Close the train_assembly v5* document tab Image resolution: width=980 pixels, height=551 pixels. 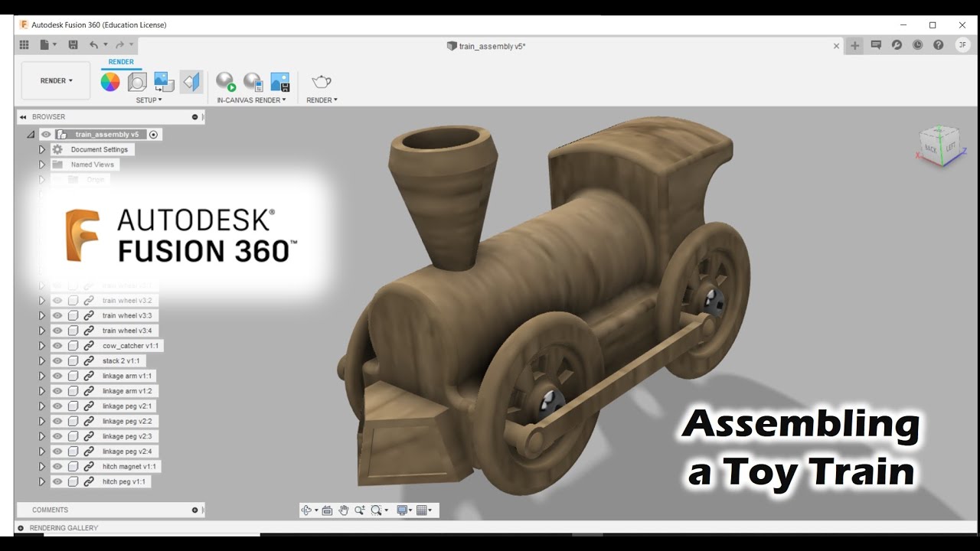[836, 46]
